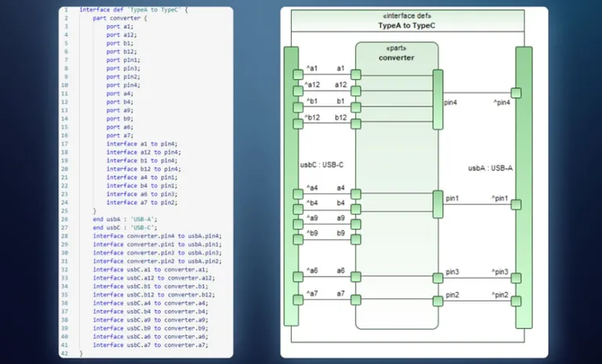Viewport: 602px width, 364px height.
Task: Click the pin3 port on converter right edge
Action: (437, 277)
